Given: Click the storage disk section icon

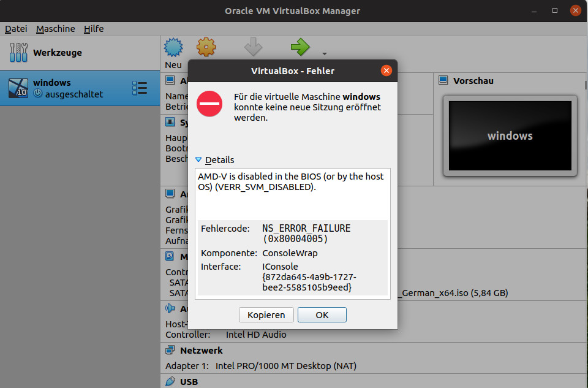Looking at the screenshot, I should pos(170,256).
